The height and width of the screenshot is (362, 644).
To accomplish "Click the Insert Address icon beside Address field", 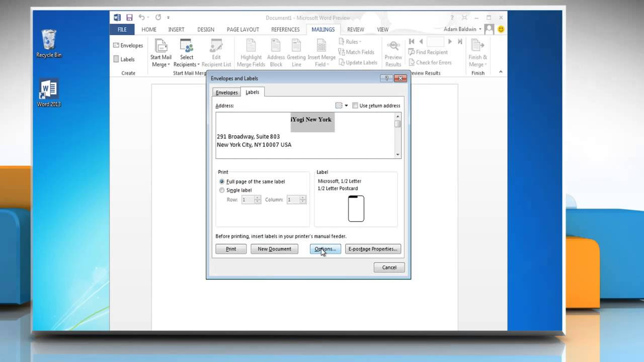I will click(338, 105).
